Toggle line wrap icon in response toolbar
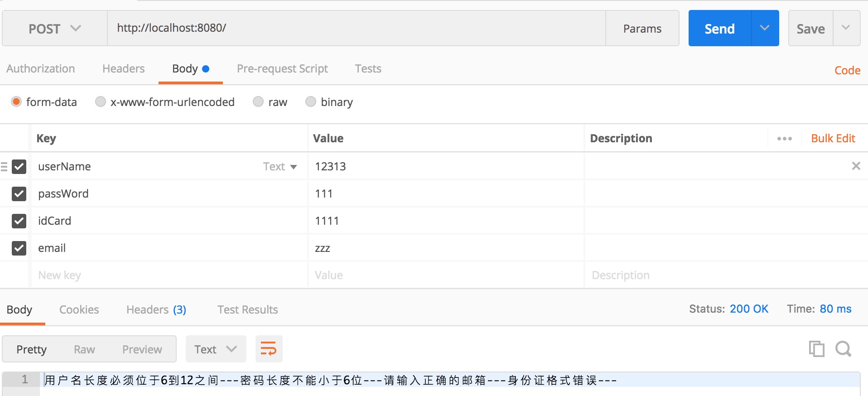868x396 pixels. 269,349
